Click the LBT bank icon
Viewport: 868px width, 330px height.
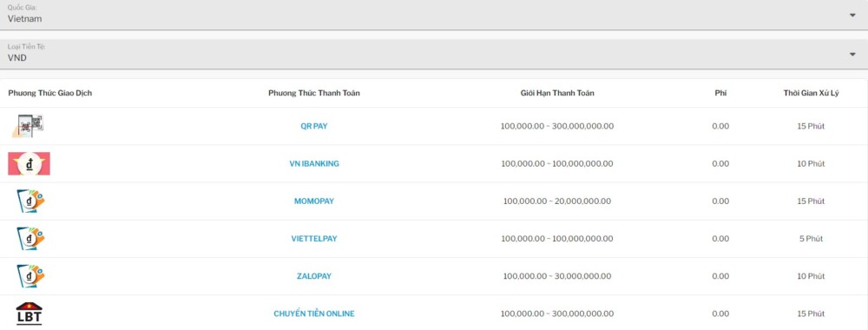point(29,313)
